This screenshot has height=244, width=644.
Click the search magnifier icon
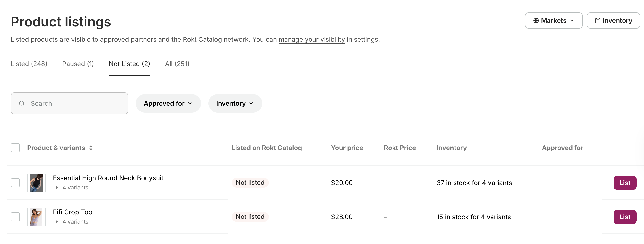tap(22, 103)
